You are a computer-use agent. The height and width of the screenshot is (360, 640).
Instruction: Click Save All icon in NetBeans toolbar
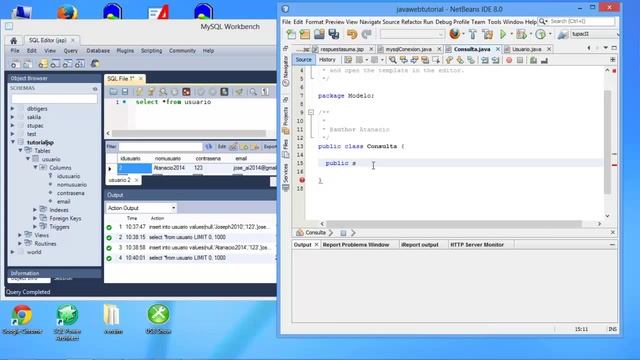(333, 34)
